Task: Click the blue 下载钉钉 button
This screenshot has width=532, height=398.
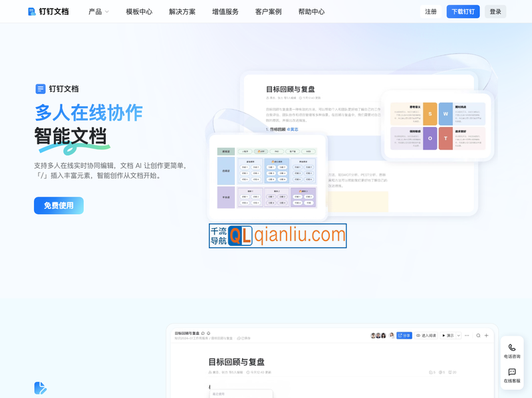Action: coord(463,11)
